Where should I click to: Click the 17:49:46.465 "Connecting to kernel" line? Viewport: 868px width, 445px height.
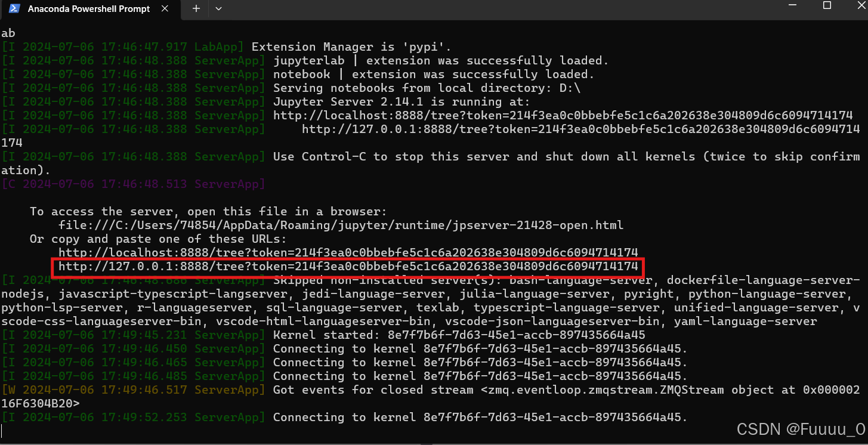coord(480,362)
